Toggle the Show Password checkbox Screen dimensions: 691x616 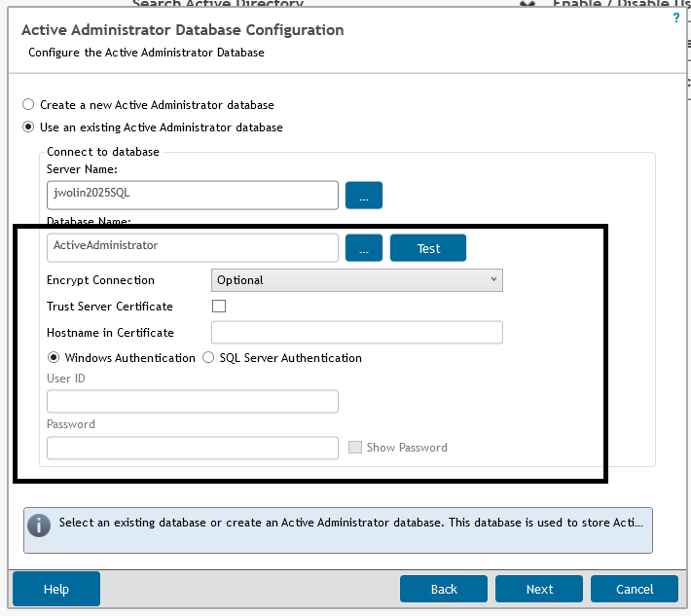[x=355, y=448]
